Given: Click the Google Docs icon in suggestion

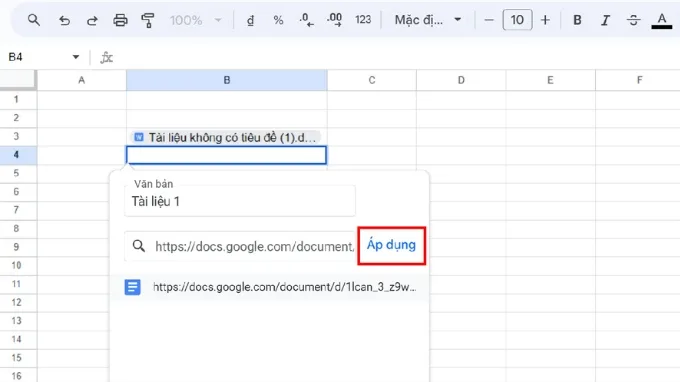Looking at the screenshot, I should point(133,287).
